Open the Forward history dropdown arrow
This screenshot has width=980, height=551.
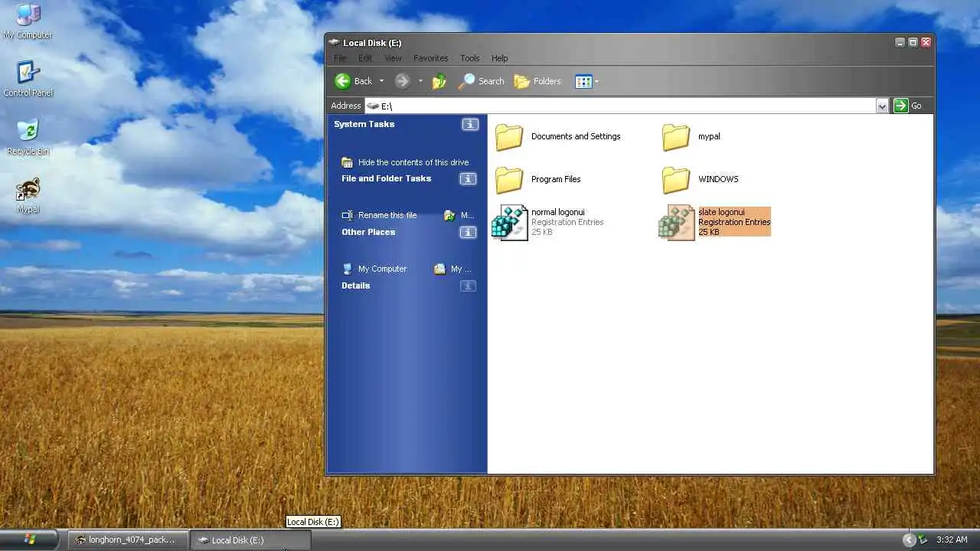pos(420,81)
